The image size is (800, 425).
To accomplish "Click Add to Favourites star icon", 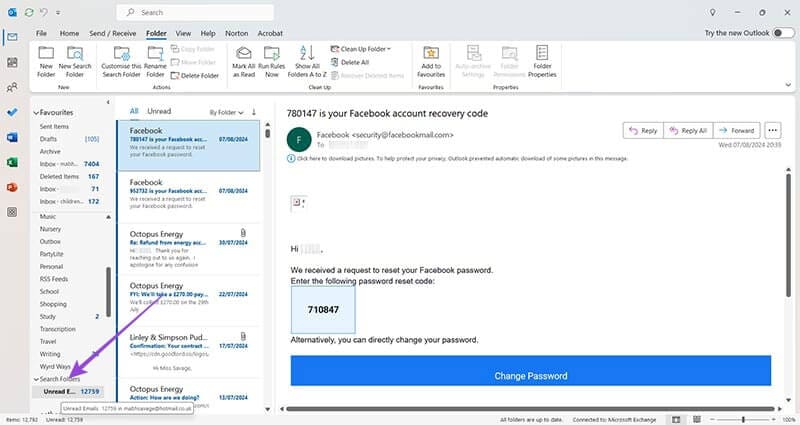I will [x=431, y=58].
